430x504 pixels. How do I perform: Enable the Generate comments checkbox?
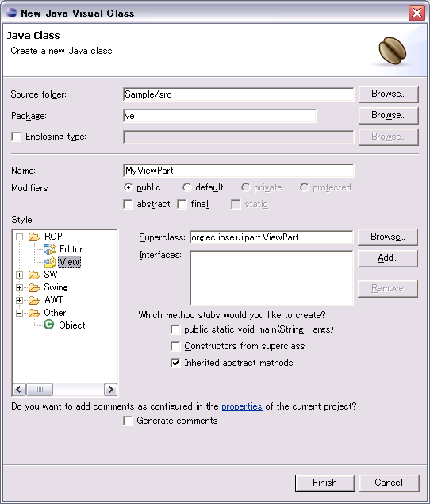128,421
